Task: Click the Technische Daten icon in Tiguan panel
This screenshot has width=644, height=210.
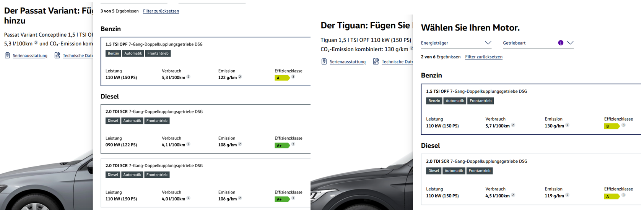Action: click(x=376, y=61)
